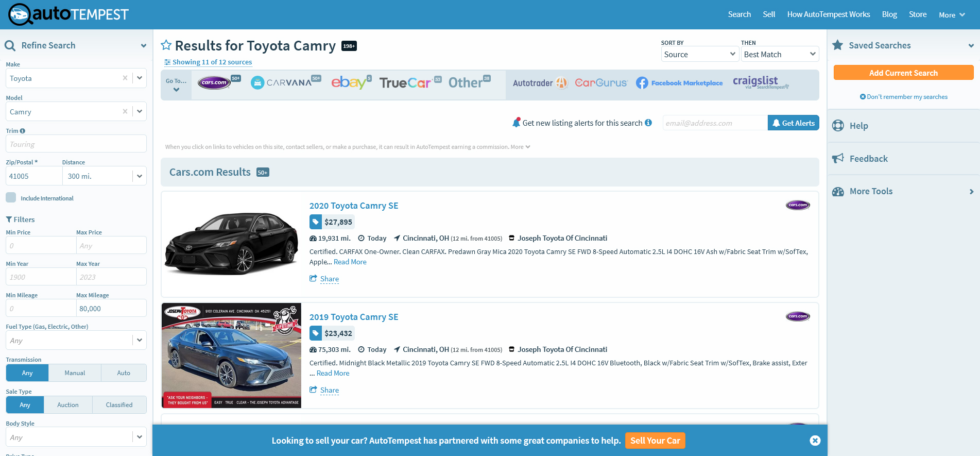
Task: Open the Fuel Type dropdown
Action: click(140, 340)
